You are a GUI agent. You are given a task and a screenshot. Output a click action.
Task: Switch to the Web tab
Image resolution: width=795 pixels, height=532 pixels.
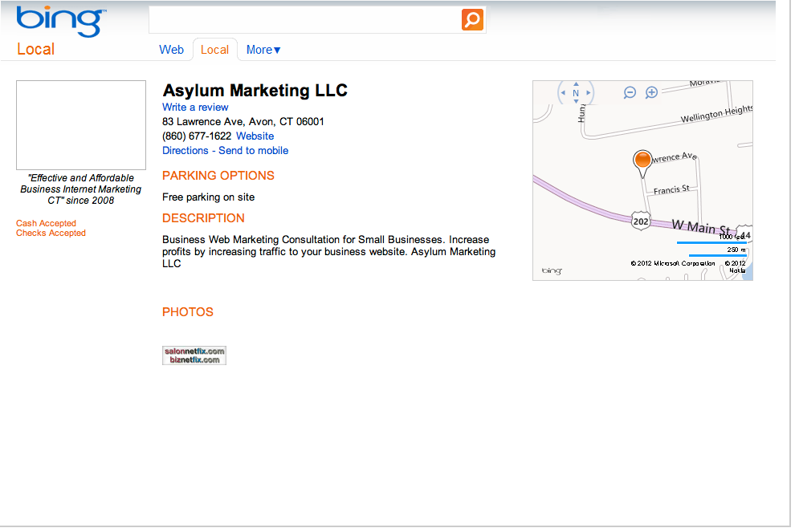pyautogui.click(x=171, y=50)
